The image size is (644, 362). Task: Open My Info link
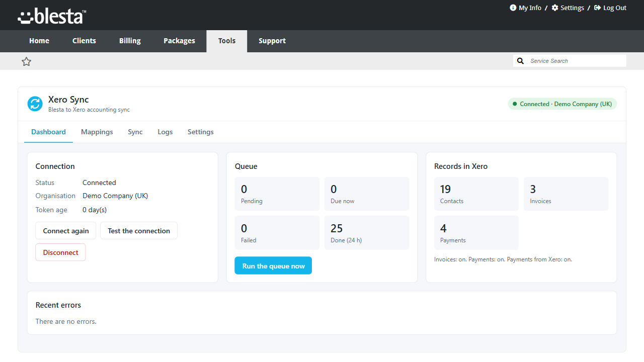coord(530,8)
